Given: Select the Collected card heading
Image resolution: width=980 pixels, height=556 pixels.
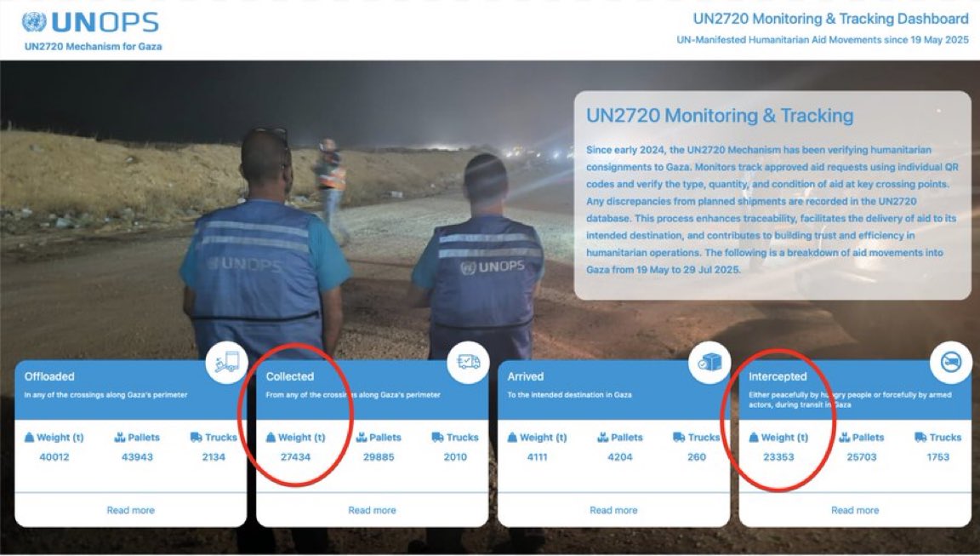Looking at the screenshot, I should (290, 376).
